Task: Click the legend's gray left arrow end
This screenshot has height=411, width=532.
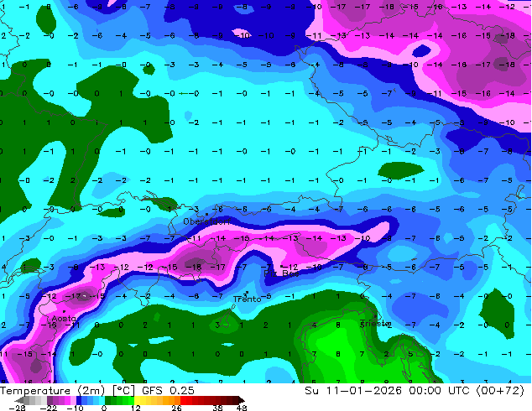Action: point(18,400)
